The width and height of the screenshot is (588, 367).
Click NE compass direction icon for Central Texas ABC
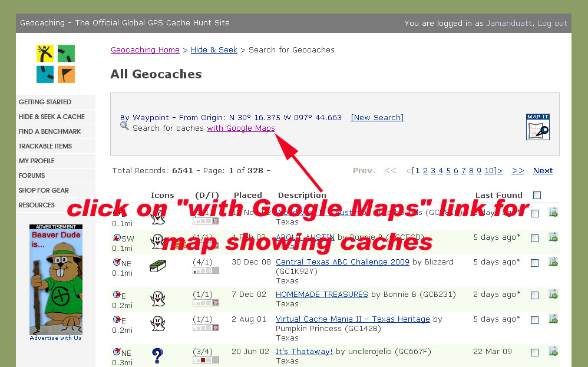pyautogui.click(x=117, y=262)
